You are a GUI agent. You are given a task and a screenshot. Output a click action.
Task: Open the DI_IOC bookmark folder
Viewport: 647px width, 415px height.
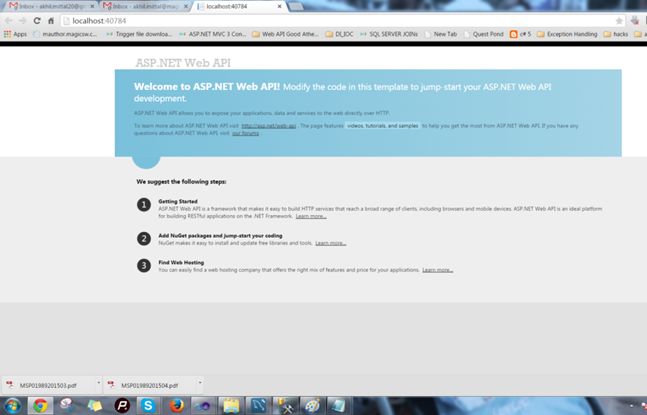point(340,34)
